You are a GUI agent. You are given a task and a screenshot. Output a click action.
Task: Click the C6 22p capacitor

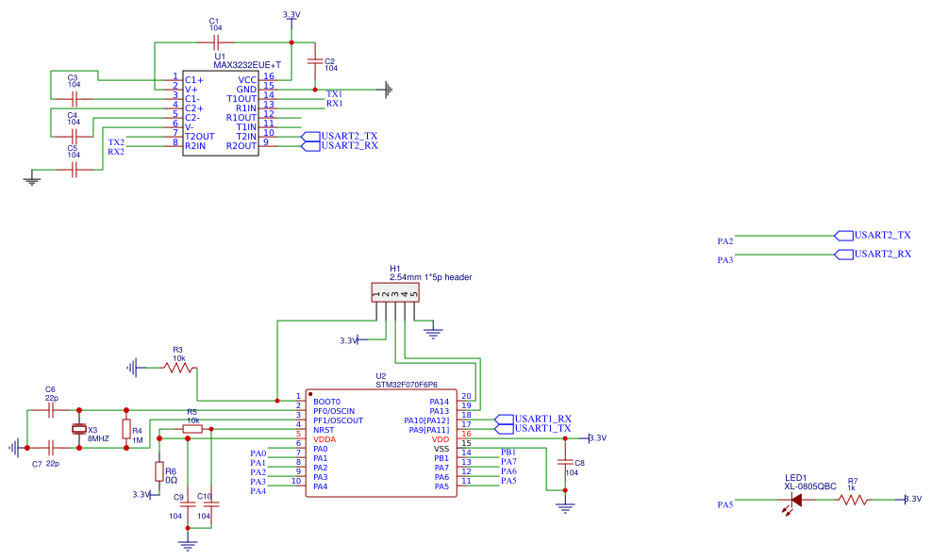coord(51,410)
